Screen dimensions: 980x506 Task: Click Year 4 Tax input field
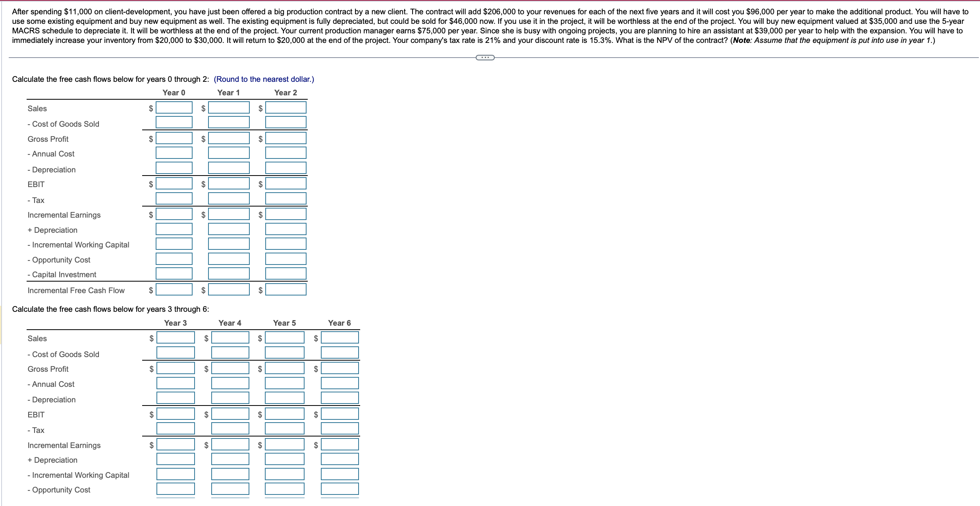point(230,429)
